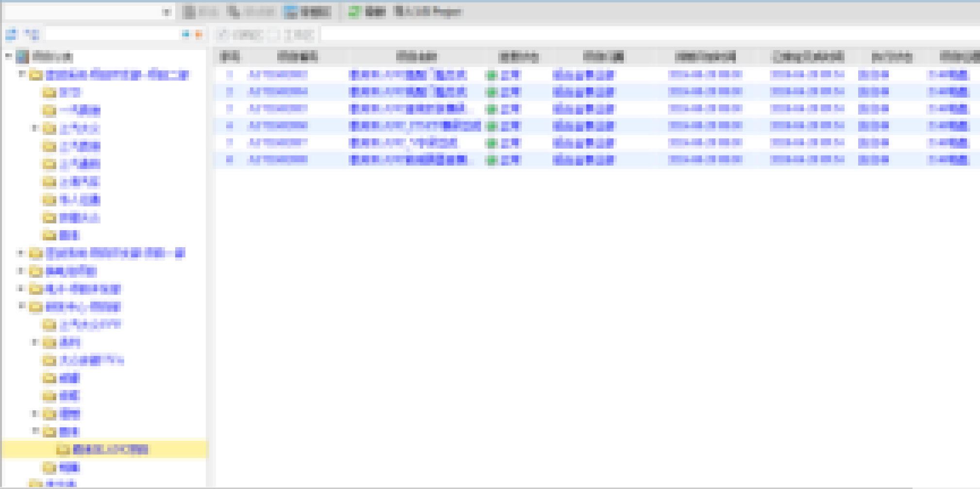This screenshot has width=980, height=489.
Task: Click the search field above the folder tree
Action: point(113,34)
